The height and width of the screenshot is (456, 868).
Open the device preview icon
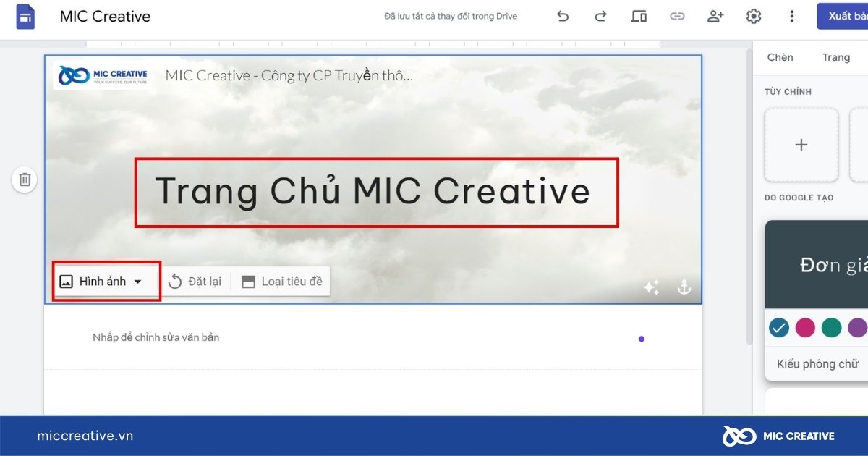[x=639, y=16]
